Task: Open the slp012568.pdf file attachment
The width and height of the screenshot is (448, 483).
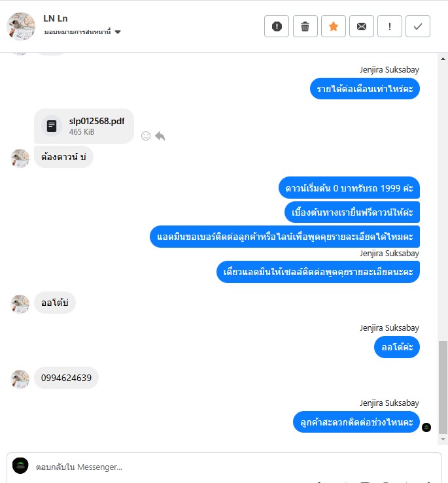Action: point(84,126)
